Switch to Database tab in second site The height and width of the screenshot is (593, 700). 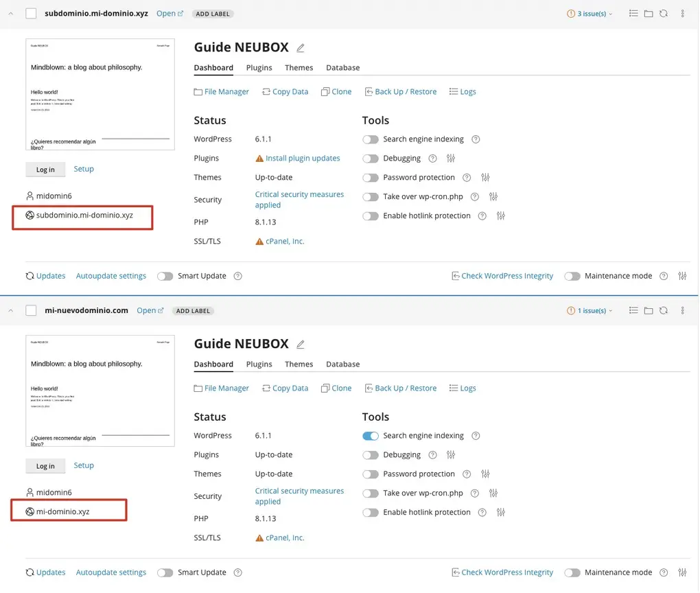point(342,364)
